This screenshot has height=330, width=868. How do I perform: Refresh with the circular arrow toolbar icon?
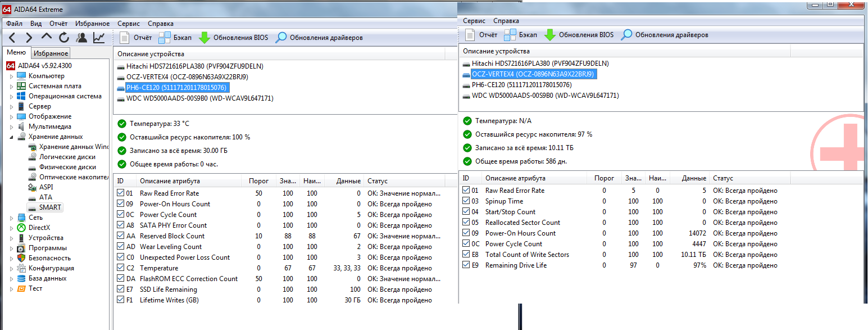click(x=64, y=38)
